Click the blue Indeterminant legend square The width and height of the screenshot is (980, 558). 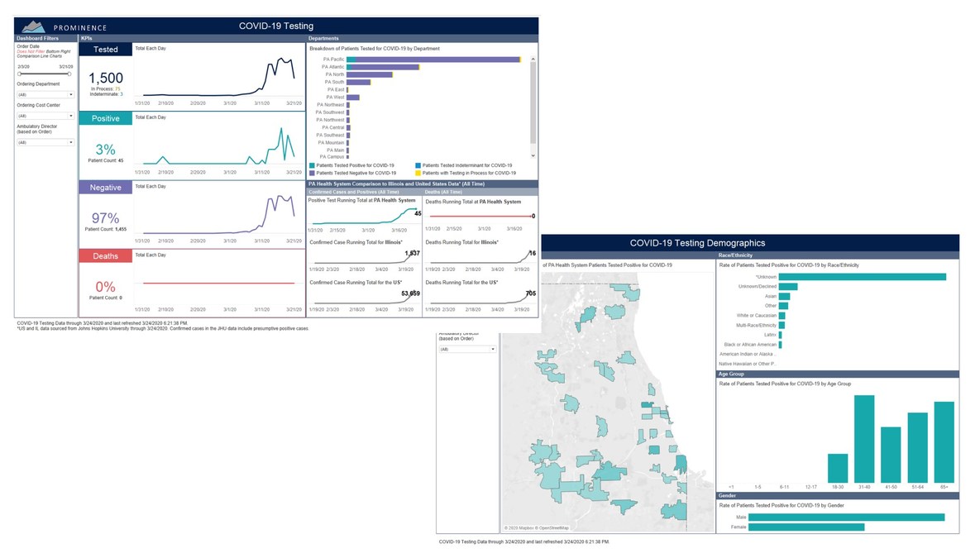click(418, 165)
